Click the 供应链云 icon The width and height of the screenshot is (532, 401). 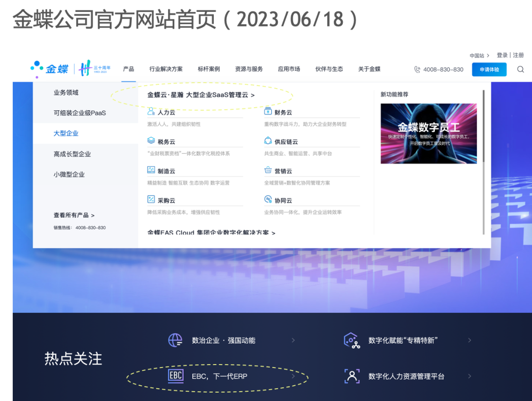pos(268,141)
